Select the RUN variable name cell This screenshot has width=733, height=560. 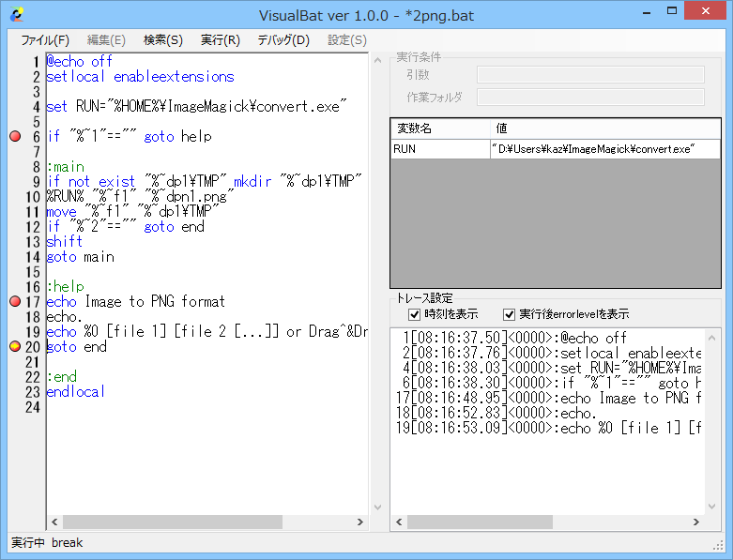440,149
